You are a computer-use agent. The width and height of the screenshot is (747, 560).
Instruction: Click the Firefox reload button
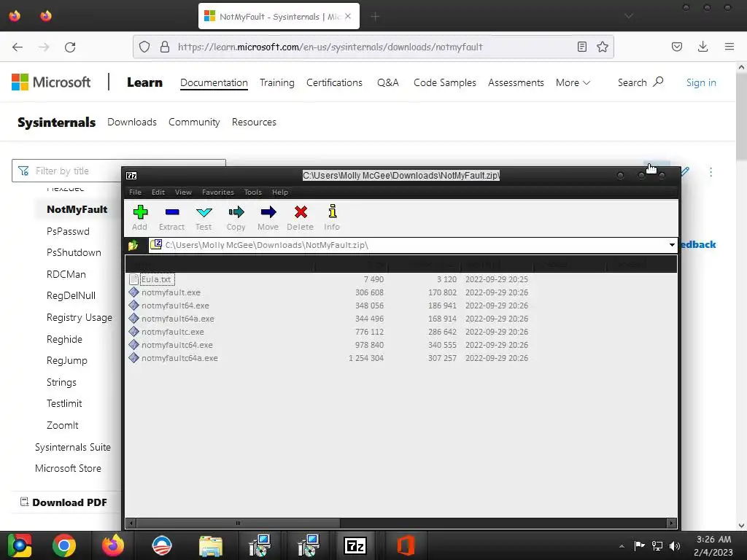click(70, 47)
